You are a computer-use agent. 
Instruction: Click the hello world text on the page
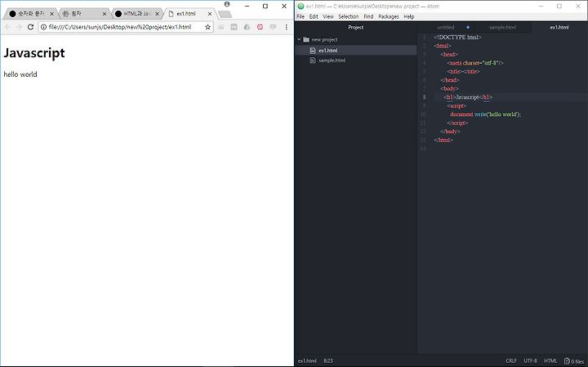[x=20, y=74]
